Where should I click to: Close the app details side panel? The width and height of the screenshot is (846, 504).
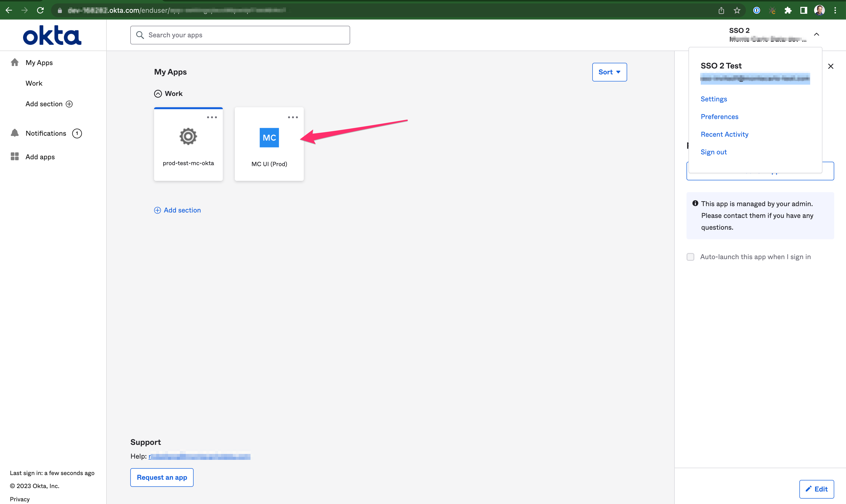pos(831,66)
